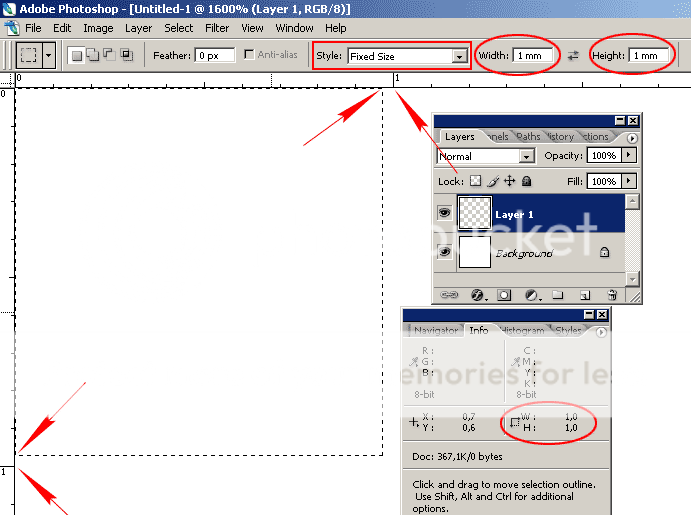Image resolution: width=691 pixels, height=515 pixels.
Task: Toggle Lock transparent pixels
Action: point(475,181)
